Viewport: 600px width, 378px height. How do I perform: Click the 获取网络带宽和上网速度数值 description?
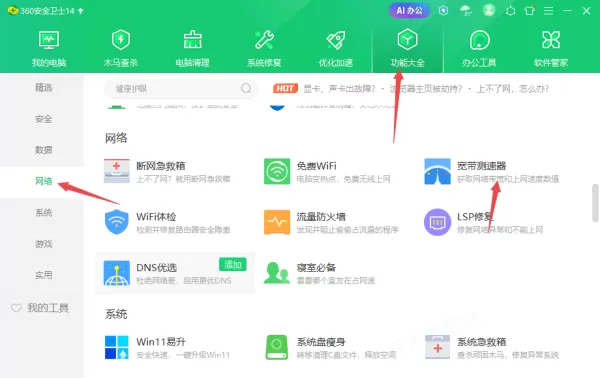pos(508,179)
